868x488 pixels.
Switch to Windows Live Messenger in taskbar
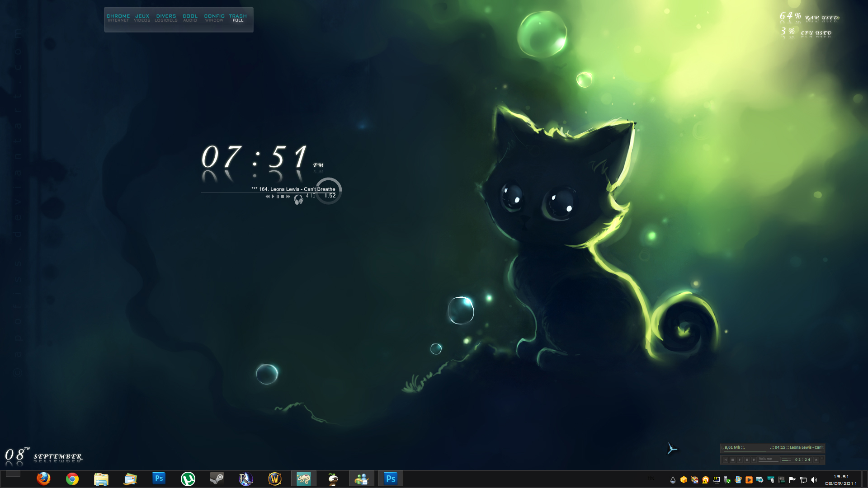pyautogui.click(x=362, y=479)
